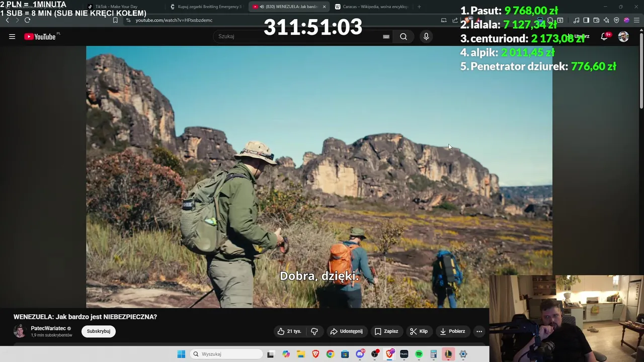This screenshot has height=362, width=644.
Task: Click the share page icon in address bar
Action: point(455,20)
